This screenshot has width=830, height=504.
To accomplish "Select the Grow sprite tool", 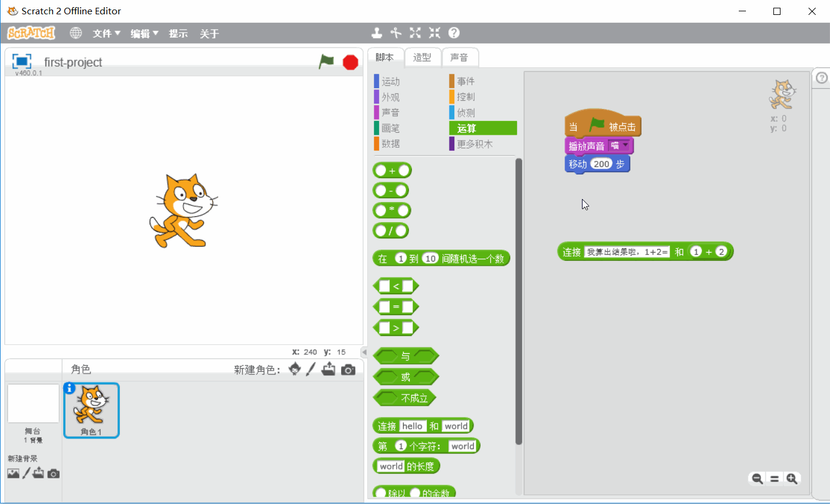I will (x=415, y=33).
